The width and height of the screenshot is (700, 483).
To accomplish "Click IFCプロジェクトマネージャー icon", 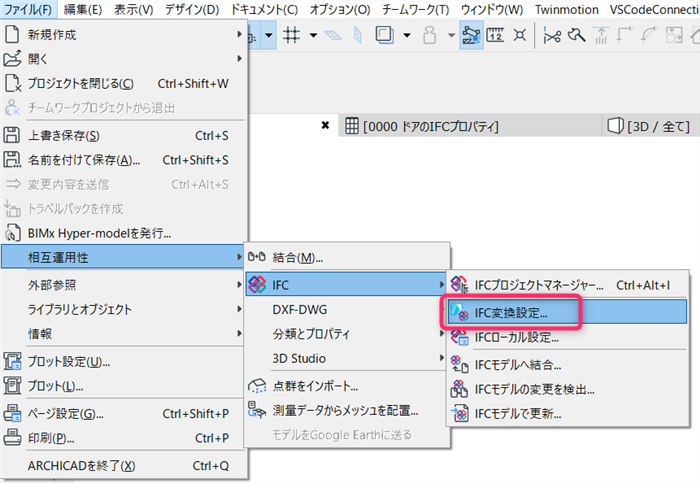I will pyautogui.click(x=459, y=284).
